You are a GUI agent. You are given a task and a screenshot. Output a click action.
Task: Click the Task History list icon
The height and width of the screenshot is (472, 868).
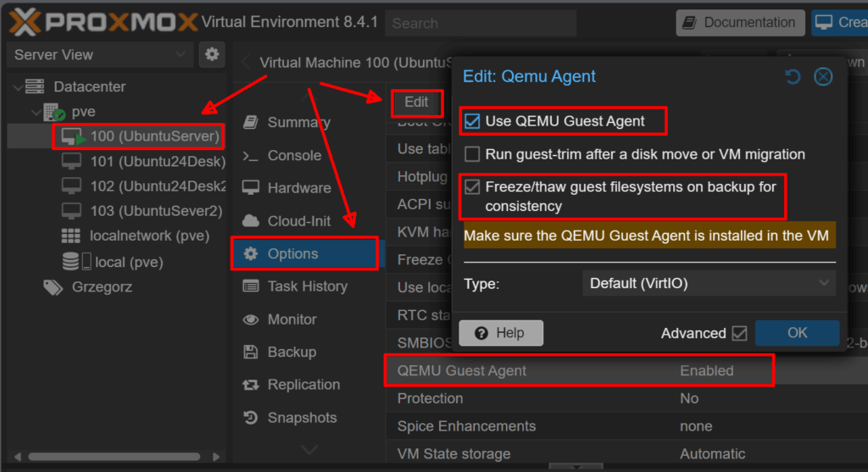tap(251, 286)
